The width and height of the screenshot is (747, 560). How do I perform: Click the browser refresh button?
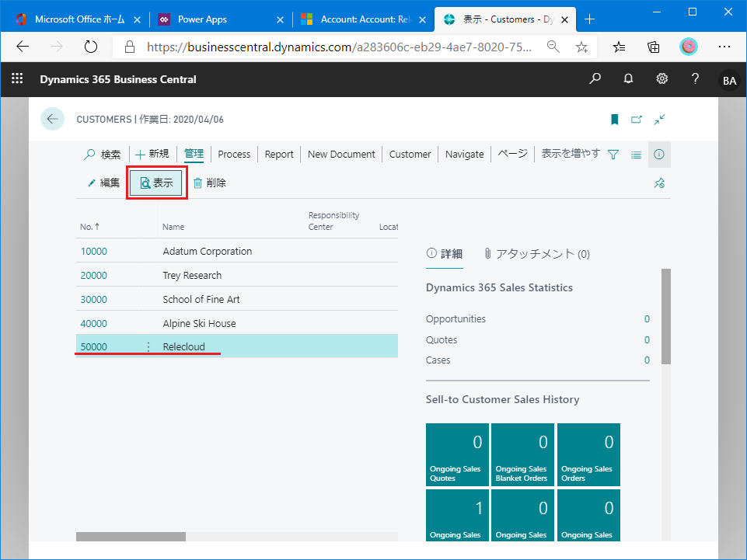tap(90, 47)
